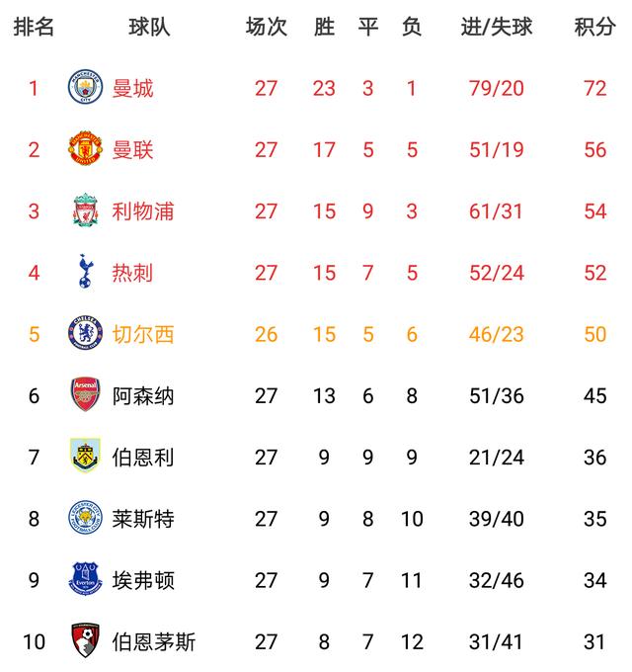
Task: Select the 进/失球 goals column header
Action: click(x=497, y=27)
